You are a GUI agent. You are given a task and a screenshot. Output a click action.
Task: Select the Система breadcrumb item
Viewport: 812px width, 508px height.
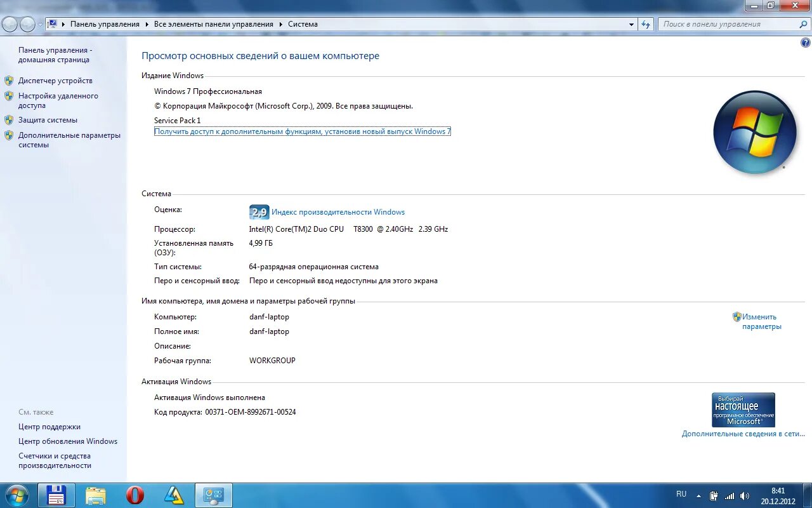[x=303, y=24]
